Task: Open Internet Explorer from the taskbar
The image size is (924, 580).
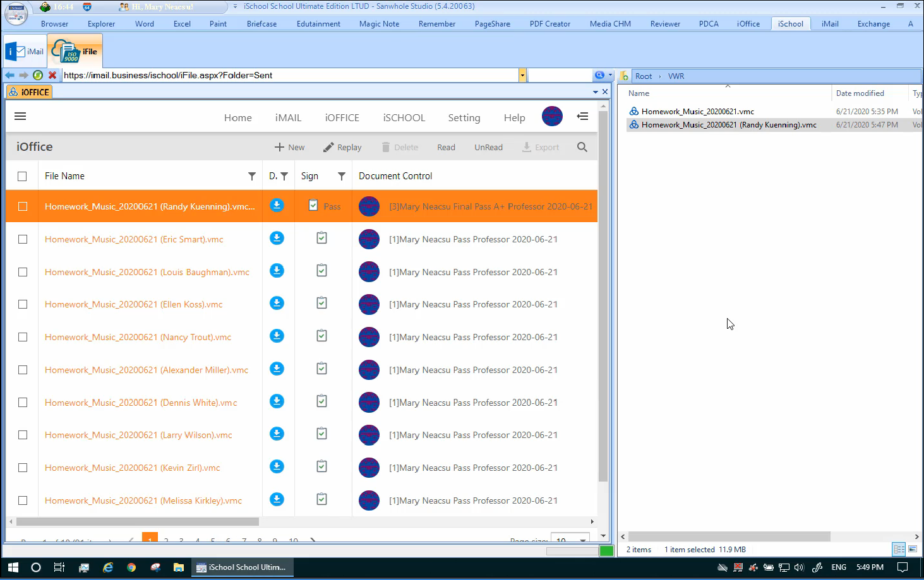Action: 108,567
